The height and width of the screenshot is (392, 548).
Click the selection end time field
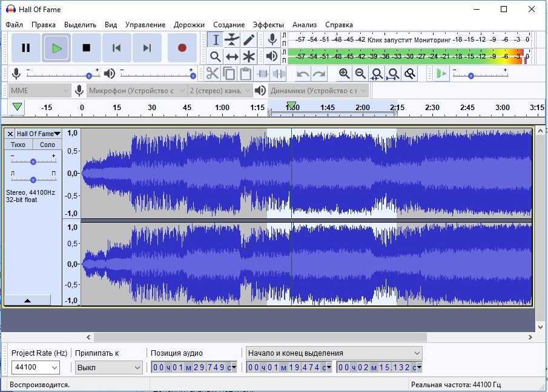click(379, 367)
